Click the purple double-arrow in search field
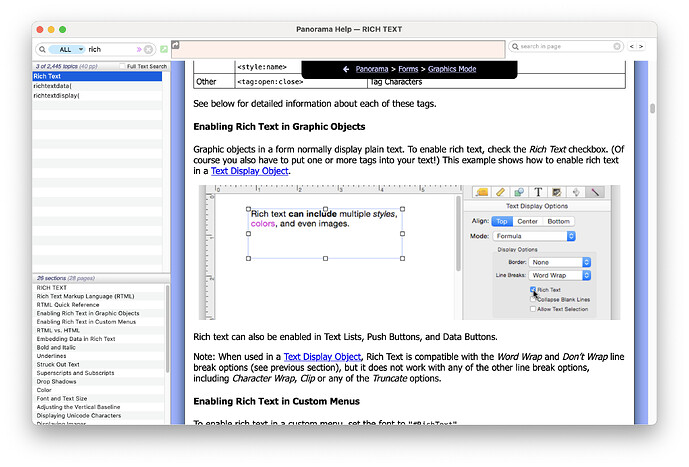Image resolution: width=689 pixels, height=467 pixels. 139,50
